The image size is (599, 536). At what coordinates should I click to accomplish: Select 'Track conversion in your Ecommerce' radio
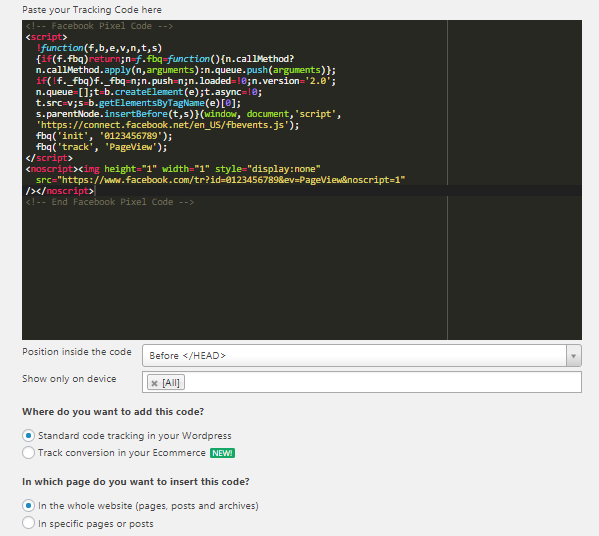click(x=28, y=453)
